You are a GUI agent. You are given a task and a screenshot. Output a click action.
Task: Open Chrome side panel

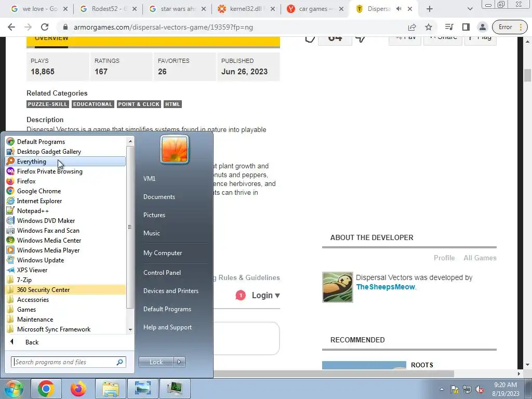click(466, 27)
